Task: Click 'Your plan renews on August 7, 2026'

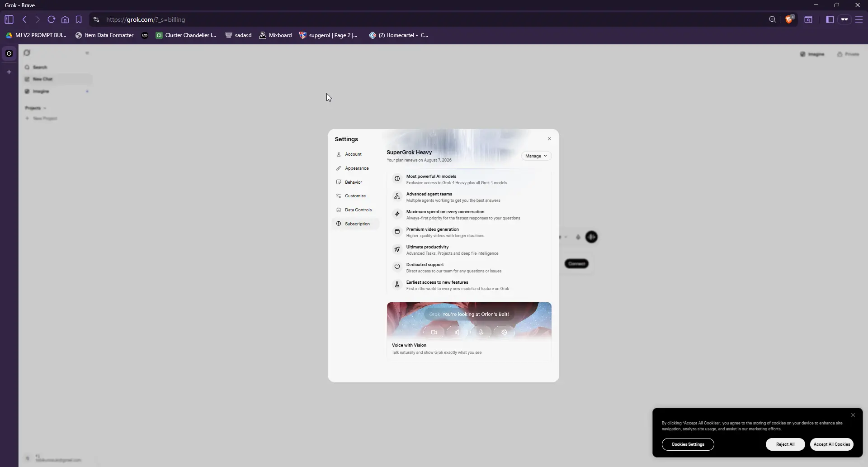Action: click(419, 160)
